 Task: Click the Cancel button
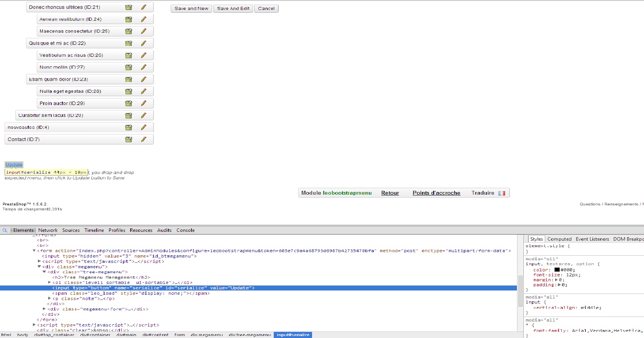point(266,8)
